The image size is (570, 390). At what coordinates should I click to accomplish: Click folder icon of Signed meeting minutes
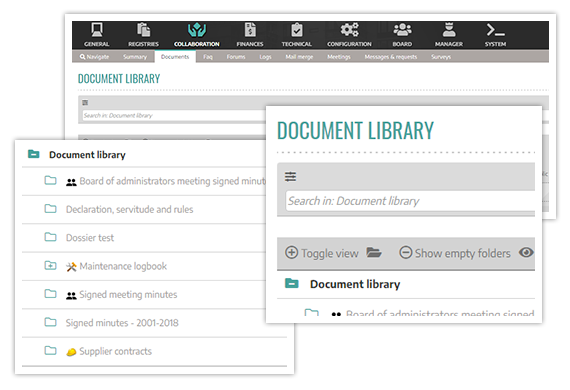coord(51,294)
